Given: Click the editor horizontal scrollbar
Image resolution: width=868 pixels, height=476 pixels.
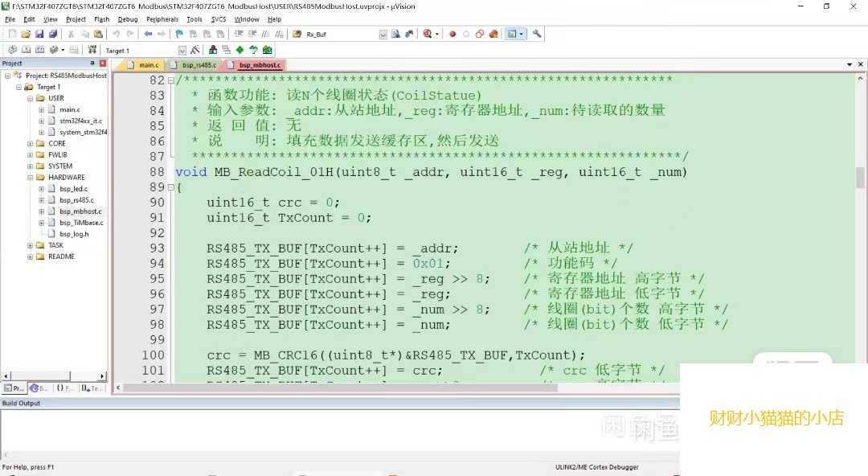Looking at the screenshot, I should click(x=341, y=388).
